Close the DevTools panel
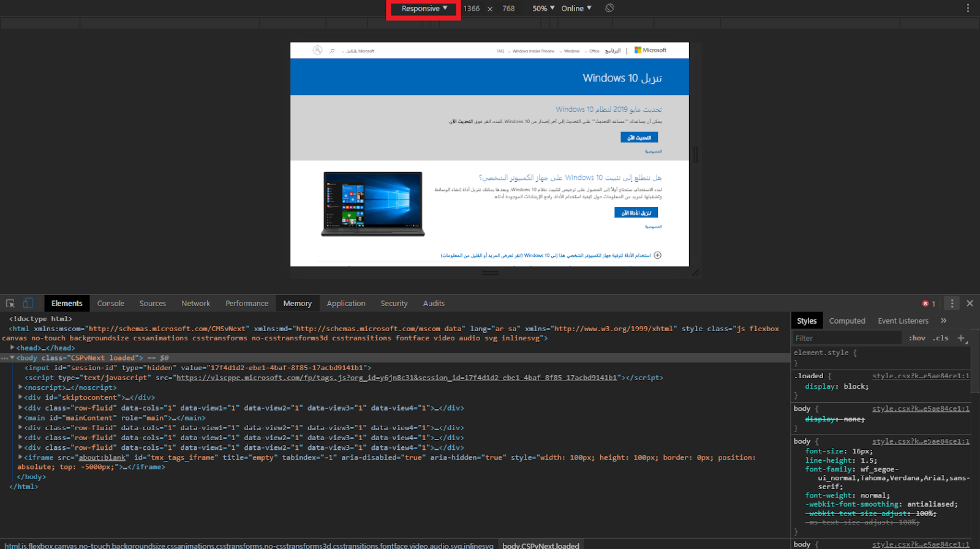 pyautogui.click(x=970, y=303)
